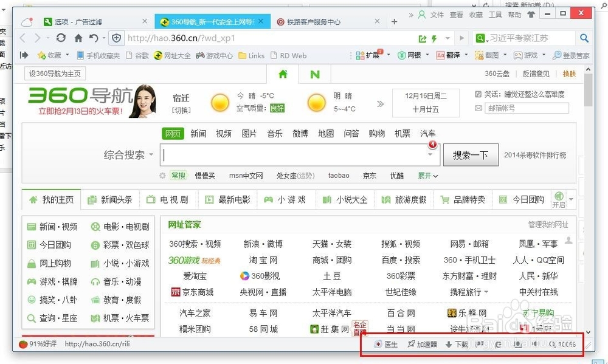The height and width of the screenshot is (364, 608).
Task: Click the Links folder in favorites bar
Action: pos(252,55)
